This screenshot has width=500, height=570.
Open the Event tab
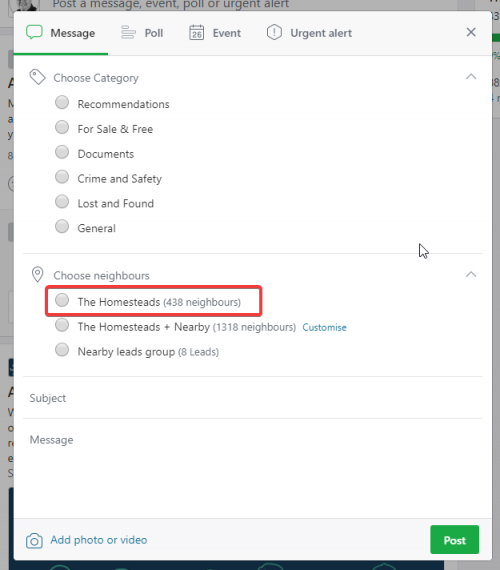point(215,33)
